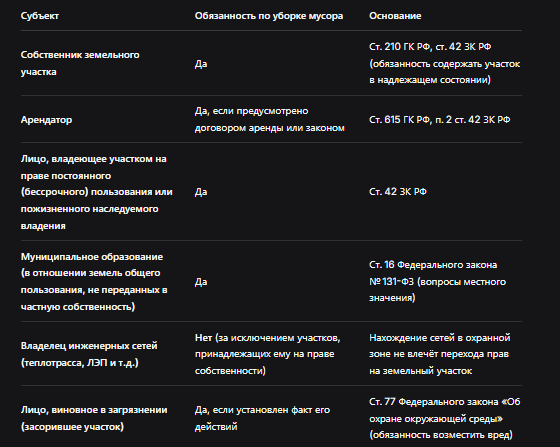The height and width of the screenshot is (447, 560).
Task: Select the 'Владелец инженерных сетей' subject cell
Action: (x=89, y=354)
